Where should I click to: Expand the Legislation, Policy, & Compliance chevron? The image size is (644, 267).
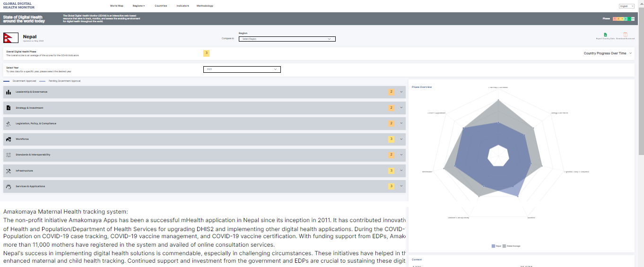click(401, 123)
